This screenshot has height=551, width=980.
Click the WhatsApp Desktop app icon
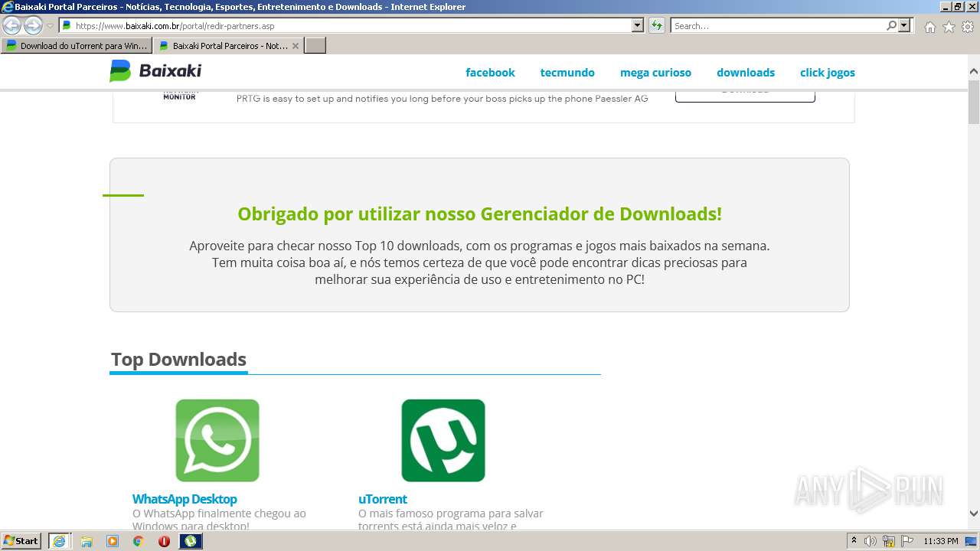pyautogui.click(x=217, y=441)
